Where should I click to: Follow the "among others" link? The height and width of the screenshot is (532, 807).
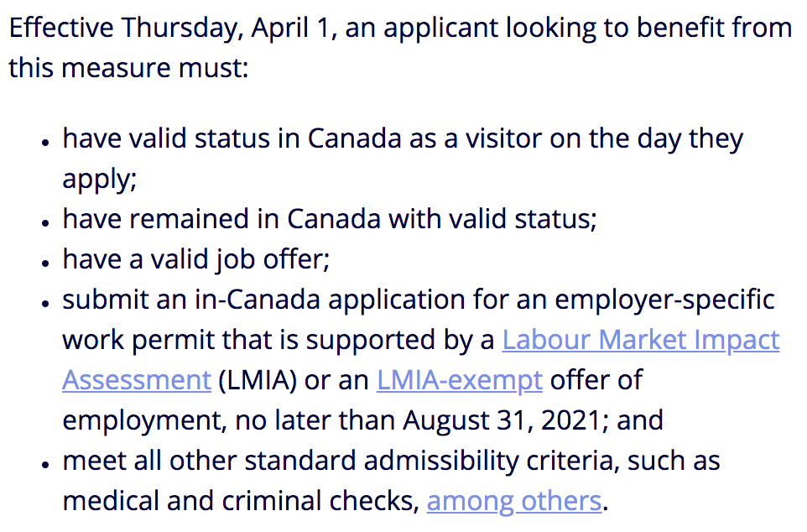click(x=513, y=501)
